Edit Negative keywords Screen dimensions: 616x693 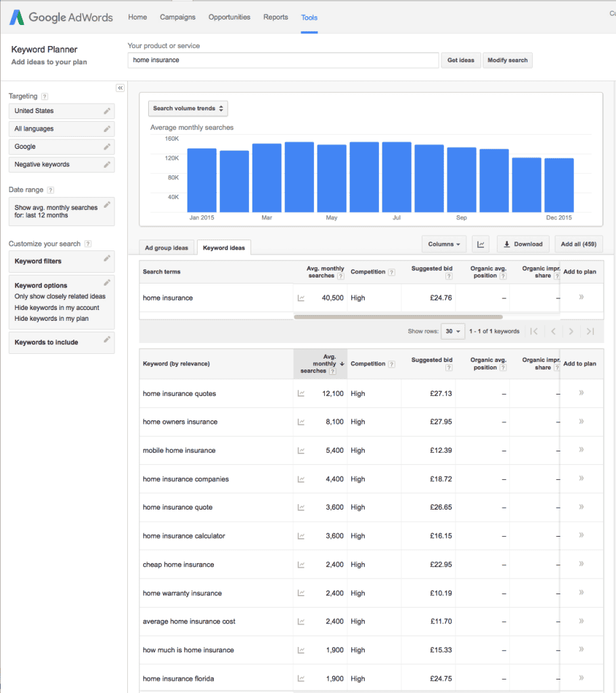[106, 164]
